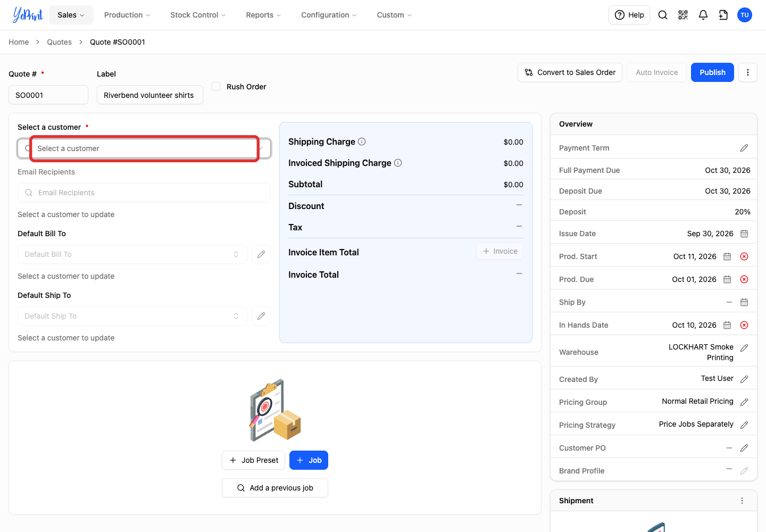Enable the Rush Order checkbox
The image size is (766, 532).
(216, 86)
